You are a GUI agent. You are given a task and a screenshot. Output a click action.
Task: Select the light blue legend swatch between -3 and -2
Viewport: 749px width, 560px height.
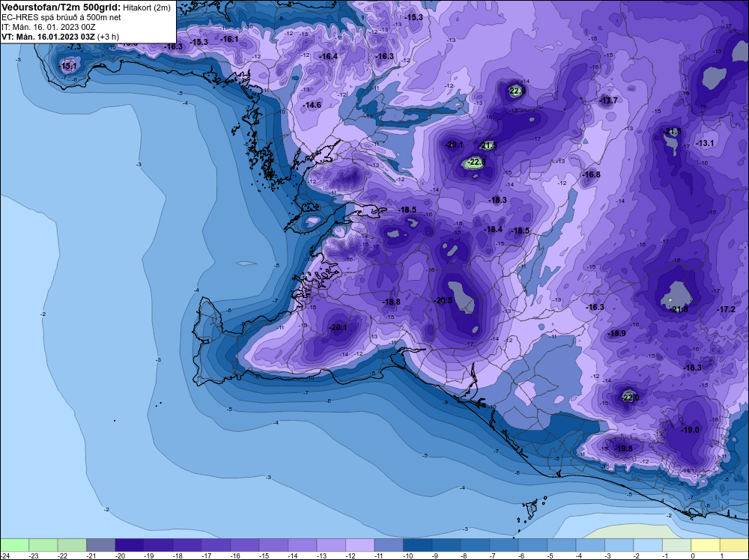(619, 545)
